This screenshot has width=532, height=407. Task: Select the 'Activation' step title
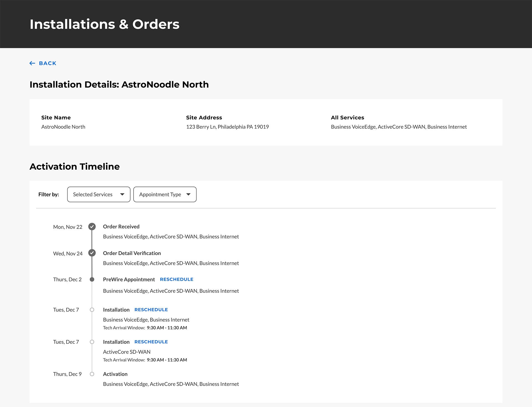pos(115,374)
